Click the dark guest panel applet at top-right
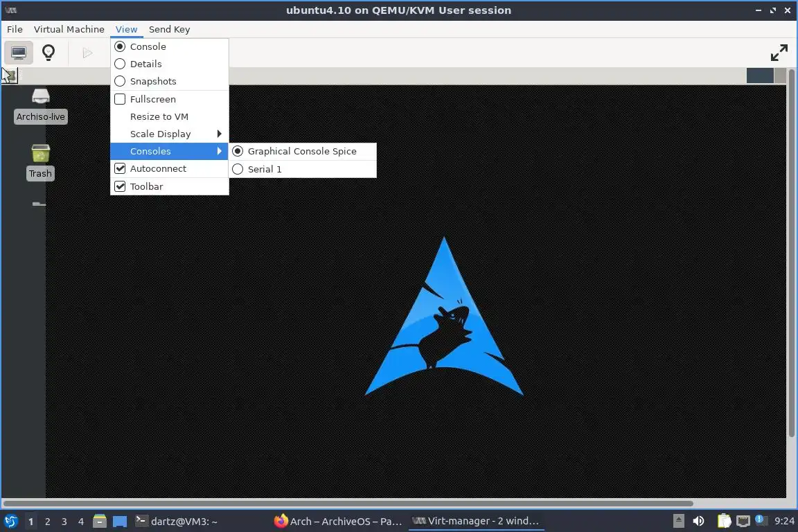The height and width of the screenshot is (532, 798). click(760, 76)
